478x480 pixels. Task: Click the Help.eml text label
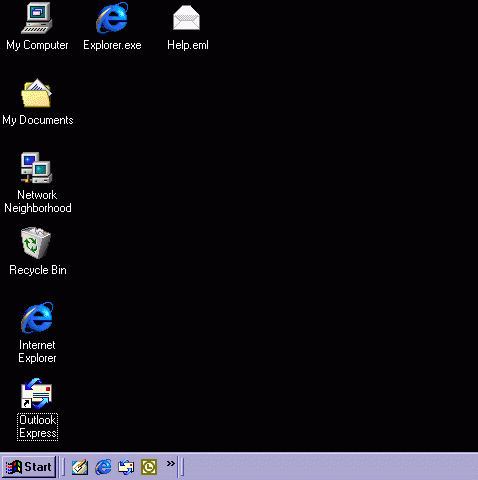188,45
